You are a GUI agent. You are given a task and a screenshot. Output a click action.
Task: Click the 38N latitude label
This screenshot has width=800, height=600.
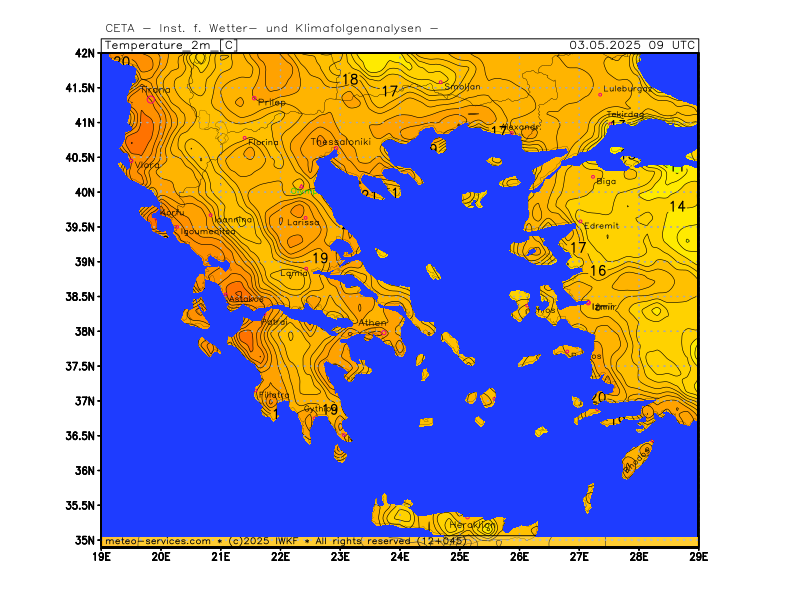[85, 331]
